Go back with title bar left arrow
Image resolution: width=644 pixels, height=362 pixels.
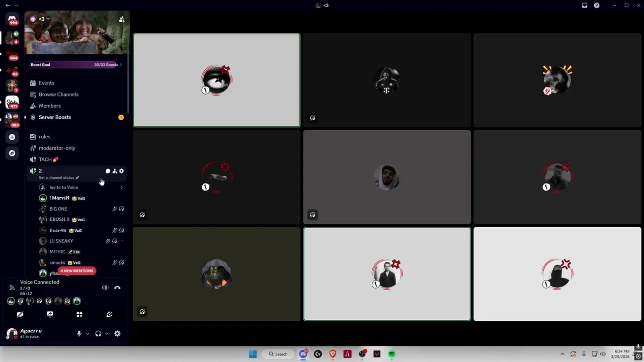(8, 6)
